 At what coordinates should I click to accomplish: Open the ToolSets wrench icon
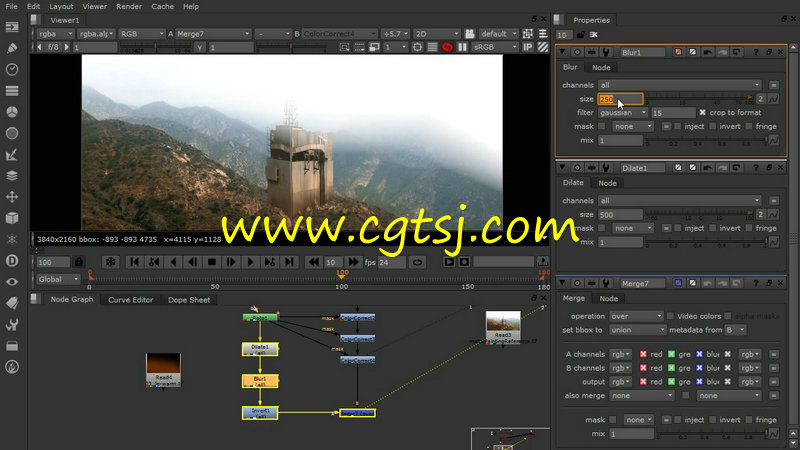tap(12, 324)
